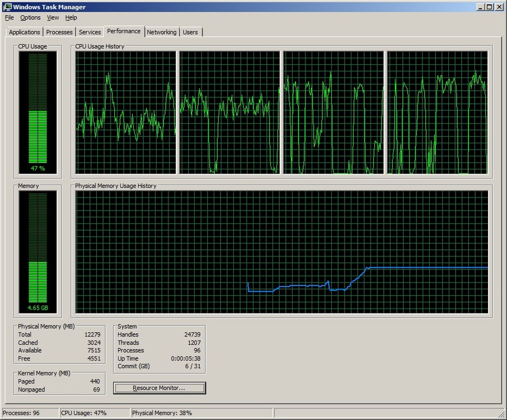Click the Commit (GB) value 6 / 31

pos(193,366)
